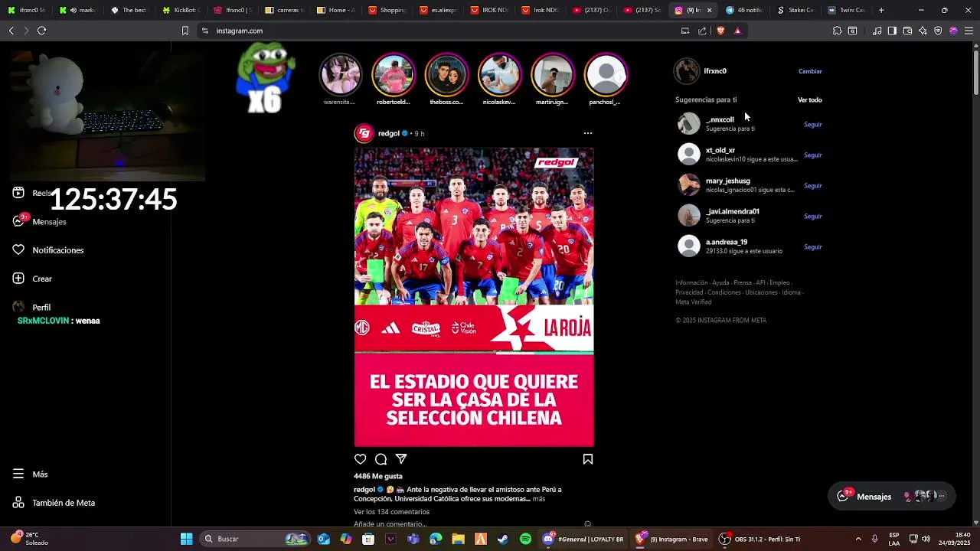The width and height of the screenshot is (980, 551).
Task: Click the Meta Verified footer link
Action: [x=694, y=302]
